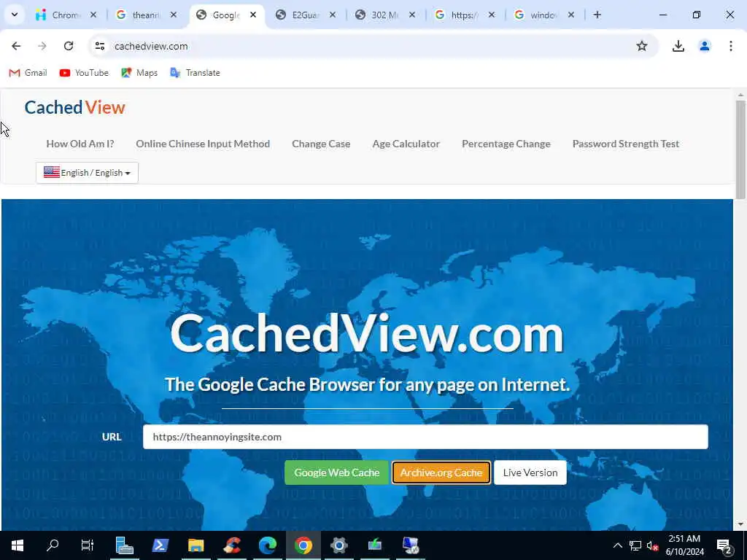Click the URL input field
747x560 pixels.
[x=425, y=437]
